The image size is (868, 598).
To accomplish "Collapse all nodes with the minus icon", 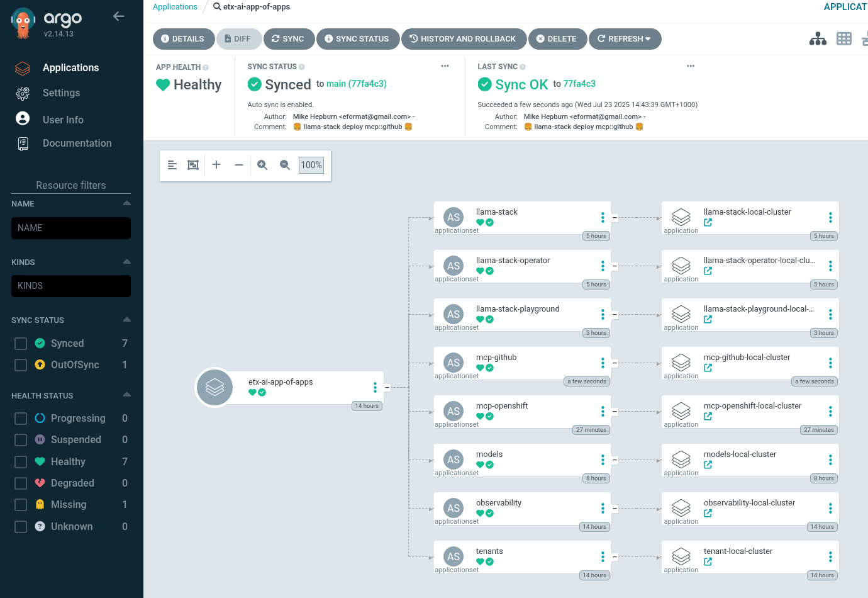I will [239, 165].
